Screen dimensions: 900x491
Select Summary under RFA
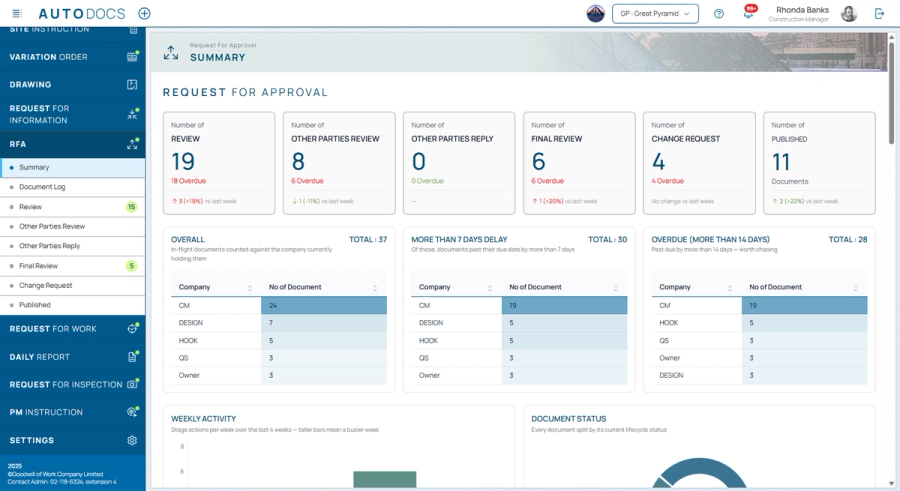72,168
